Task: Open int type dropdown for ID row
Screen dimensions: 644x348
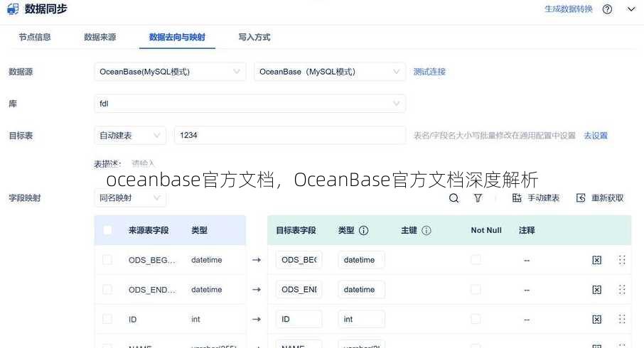Action: click(x=361, y=319)
